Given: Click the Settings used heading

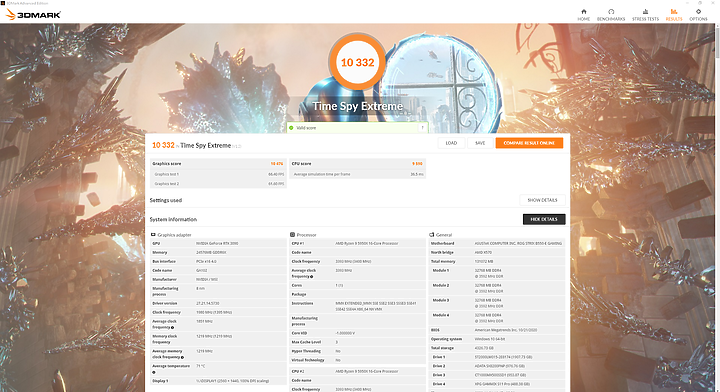Looking at the screenshot, I should pyautogui.click(x=166, y=200).
